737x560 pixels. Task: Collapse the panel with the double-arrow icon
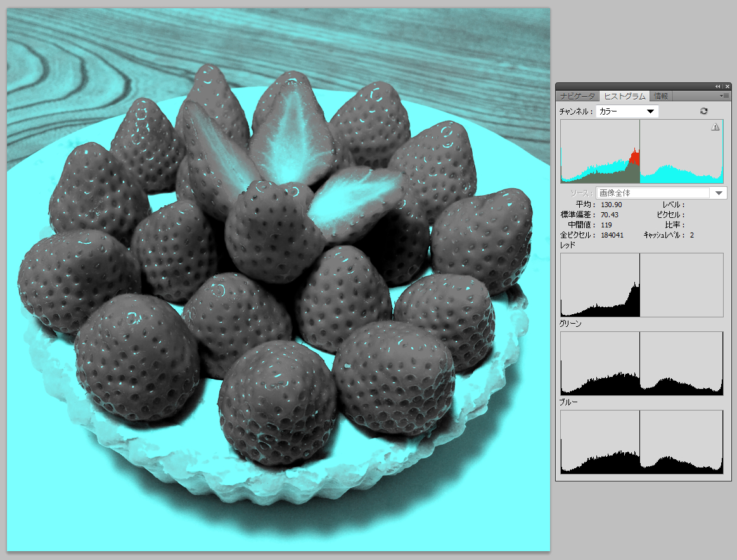coord(718,86)
